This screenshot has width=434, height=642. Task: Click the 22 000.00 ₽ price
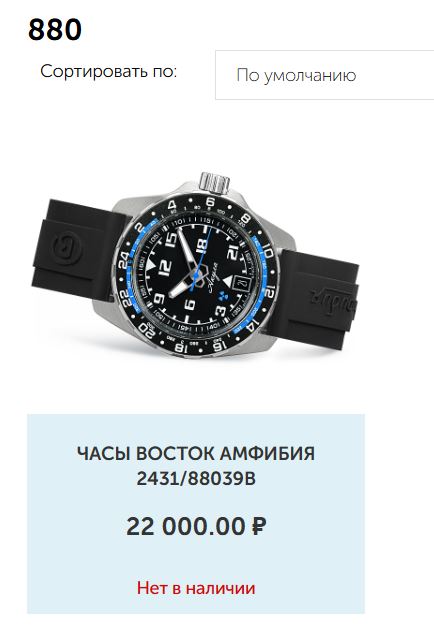click(x=196, y=526)
